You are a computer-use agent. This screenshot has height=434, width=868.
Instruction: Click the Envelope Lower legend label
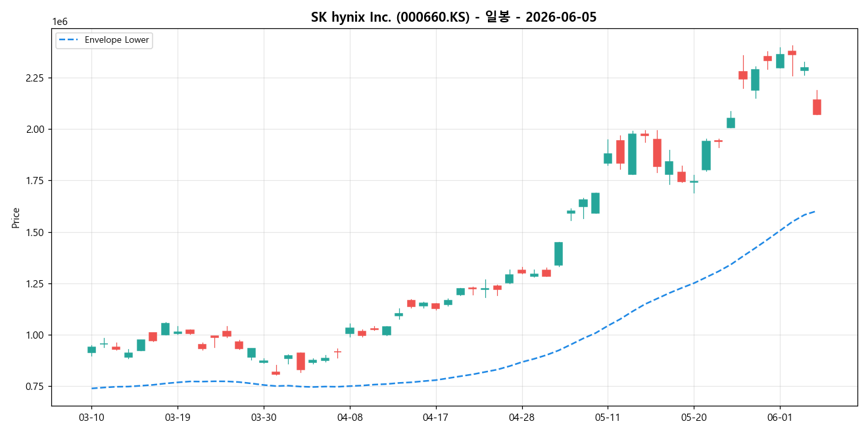tap(117, 40)
